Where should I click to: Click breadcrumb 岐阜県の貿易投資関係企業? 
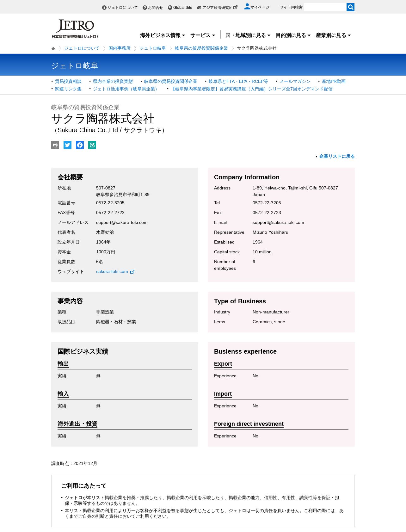[201, 48]
